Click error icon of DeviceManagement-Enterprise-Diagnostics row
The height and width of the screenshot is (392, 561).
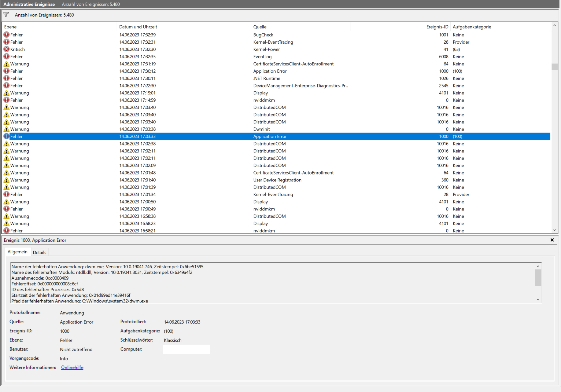[x=6, y=86]
